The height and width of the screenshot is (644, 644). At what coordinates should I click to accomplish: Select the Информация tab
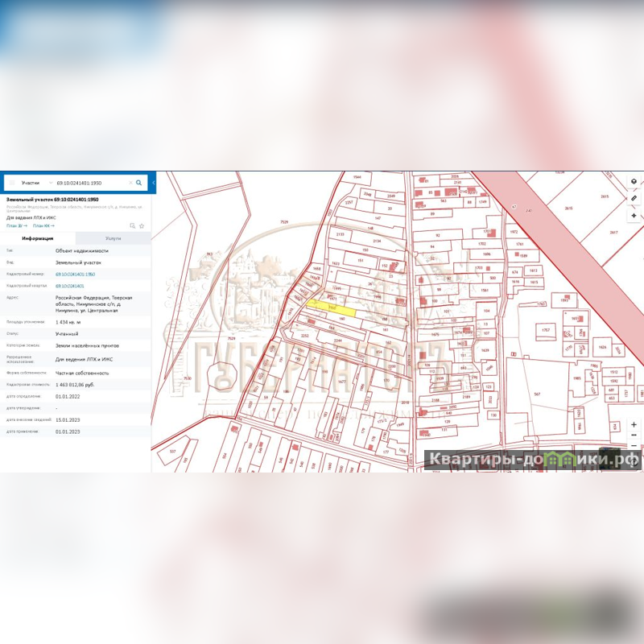pyautogui.click(x=38, y=238)
